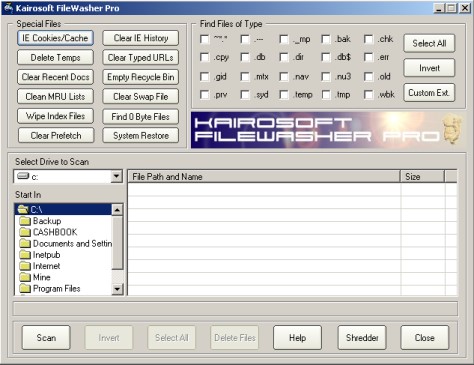Viewport: 474px width, 365px height.
Task: Click the folder list scroll up arrow
Action: click(x=117, y=210)
